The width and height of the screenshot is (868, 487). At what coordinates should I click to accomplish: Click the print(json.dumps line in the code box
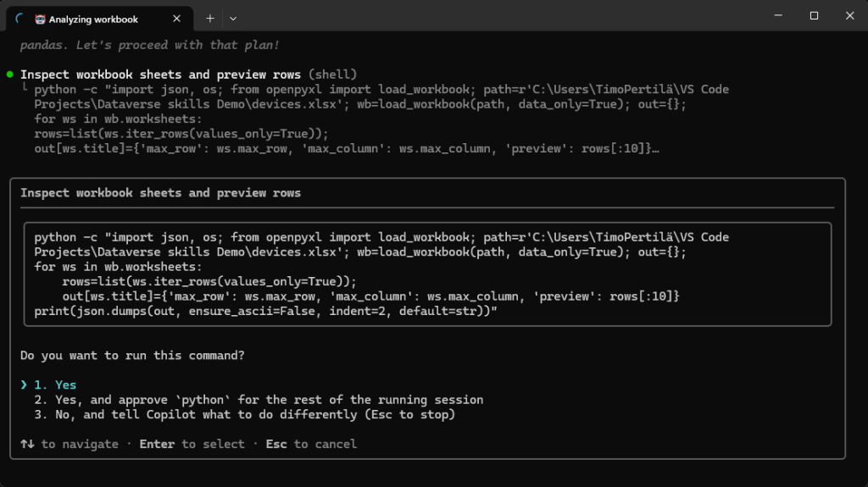click(265, 312)
